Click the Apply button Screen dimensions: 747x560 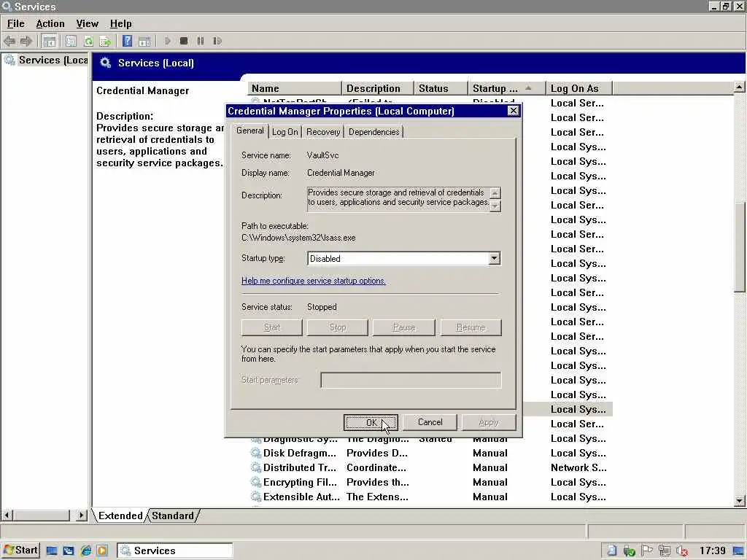click(x=489, y=422)
